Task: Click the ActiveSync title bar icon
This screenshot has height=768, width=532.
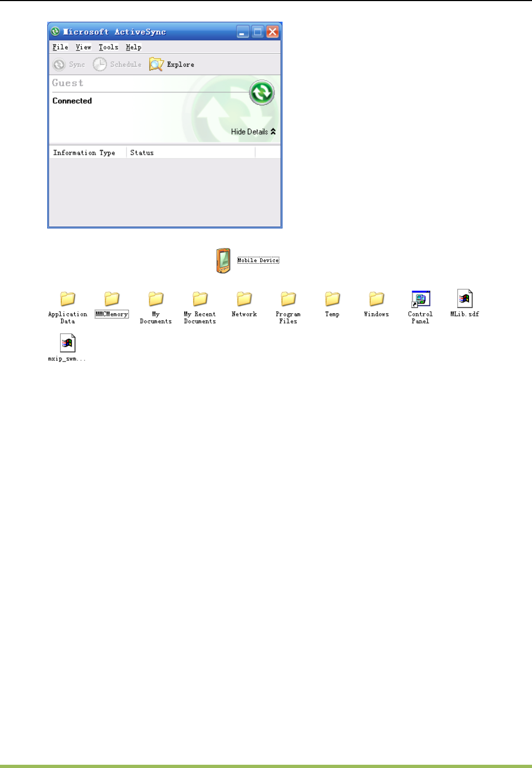Action: pos(55,31)
